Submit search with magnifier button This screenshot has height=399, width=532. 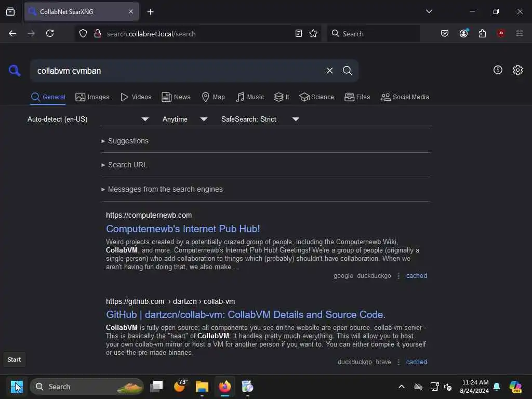click(348, 71)
